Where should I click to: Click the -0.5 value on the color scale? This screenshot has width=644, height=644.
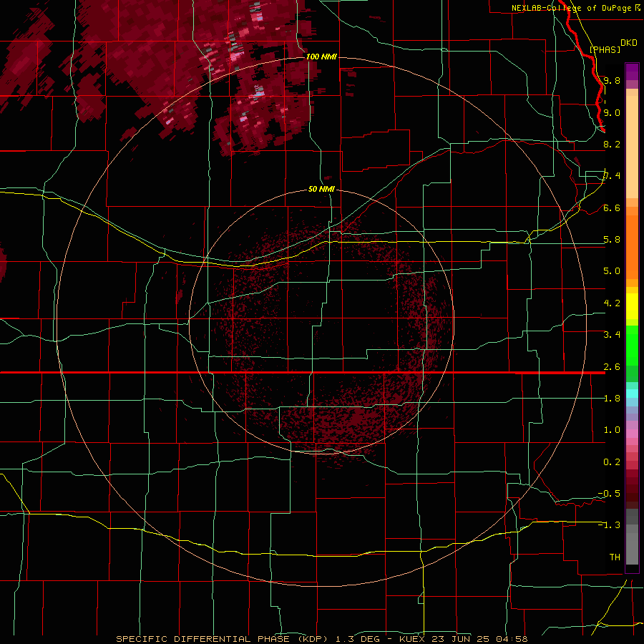[x=609, y=493]
